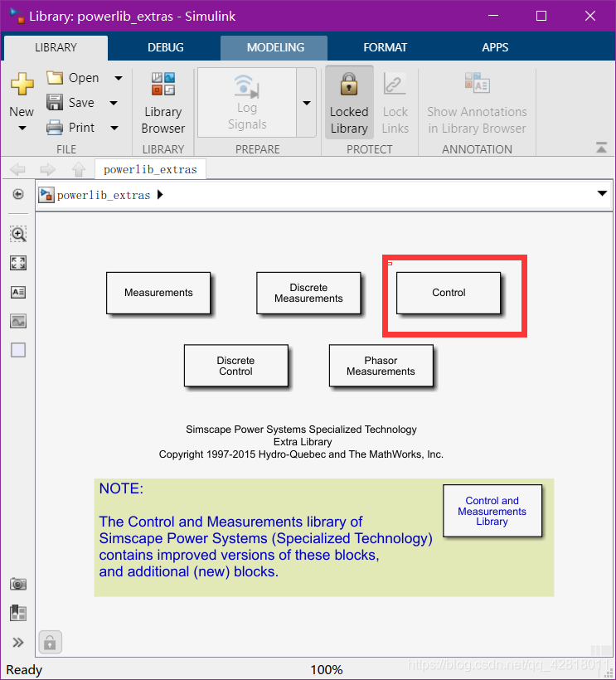Select the powerlib_extras model tab
Image resolution: width=616 pixels, height=680 pixels.
point(150,169)
